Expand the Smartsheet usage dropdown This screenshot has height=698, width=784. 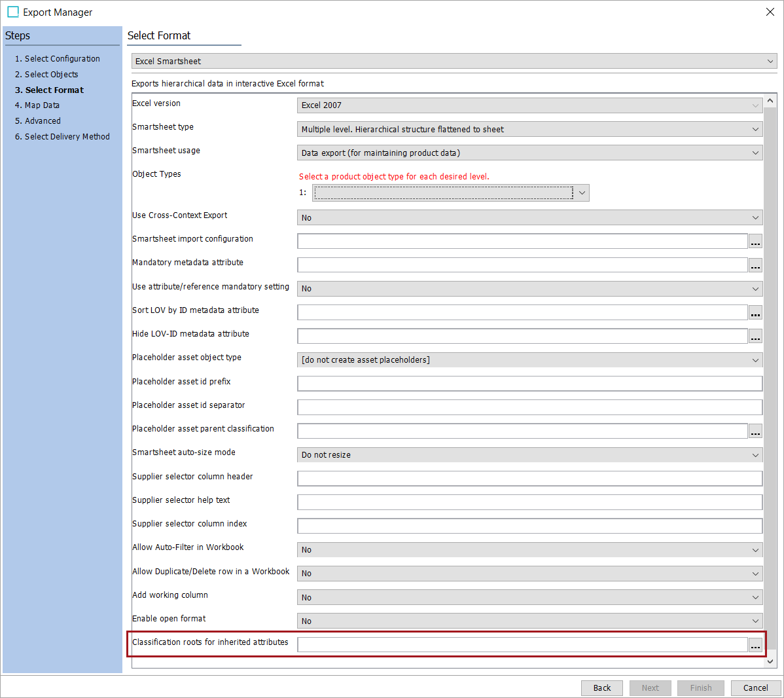[529, 153]
